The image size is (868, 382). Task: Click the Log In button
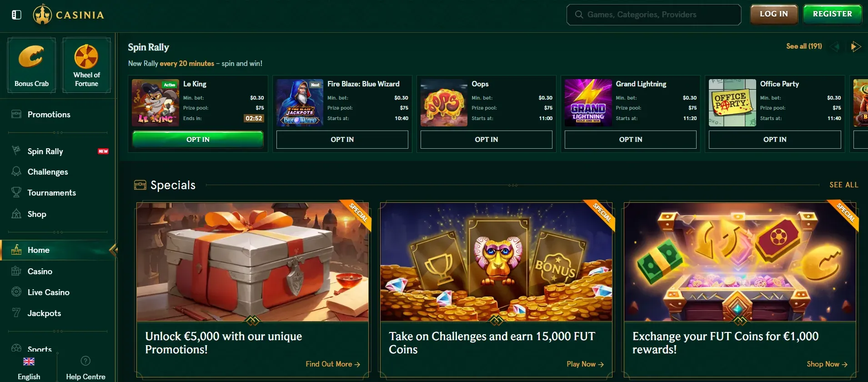coord(774,14)
